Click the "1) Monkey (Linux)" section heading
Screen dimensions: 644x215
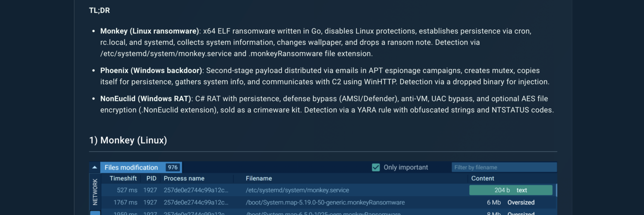[x=128, y=140]
